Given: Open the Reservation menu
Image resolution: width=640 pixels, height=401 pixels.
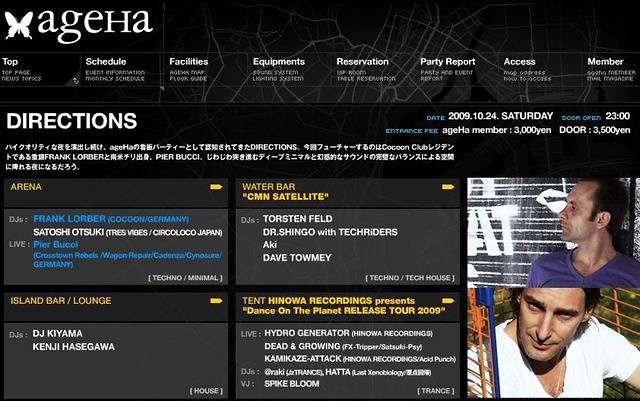Looking at the screenshot, I should click(363, 61).
